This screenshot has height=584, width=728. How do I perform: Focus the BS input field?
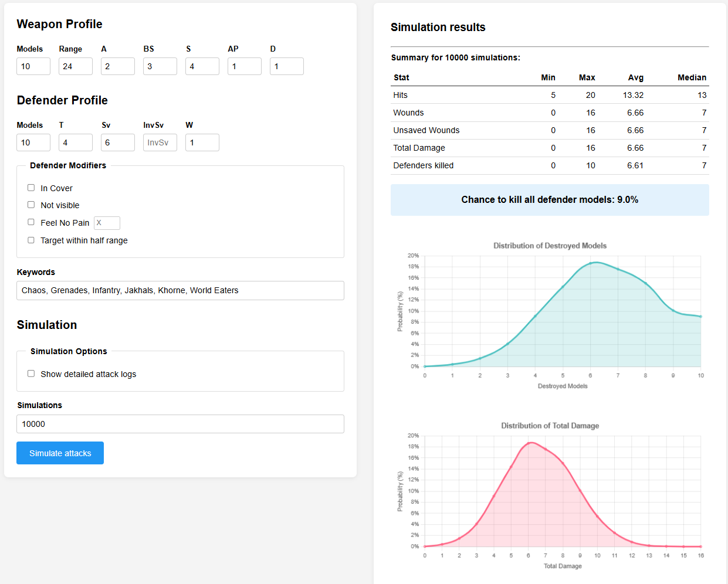point(160,66)
